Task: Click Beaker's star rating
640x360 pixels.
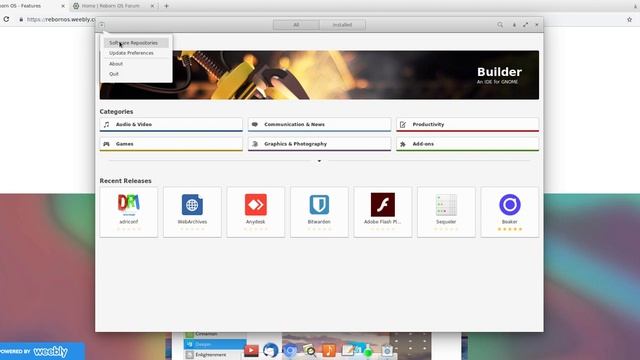Action: (x=509, y=229)
